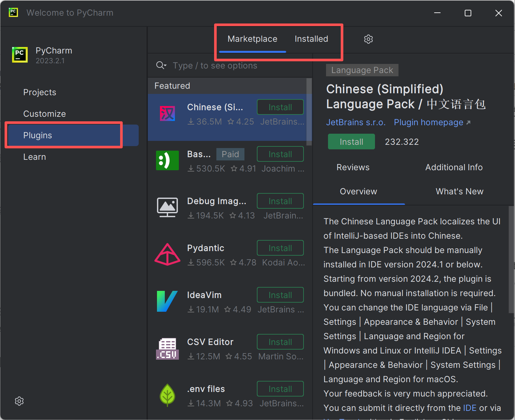The height and width of the screenshot is (420, 515).
Task: Click the IDE link in description
Action: (x=470, y=408)
